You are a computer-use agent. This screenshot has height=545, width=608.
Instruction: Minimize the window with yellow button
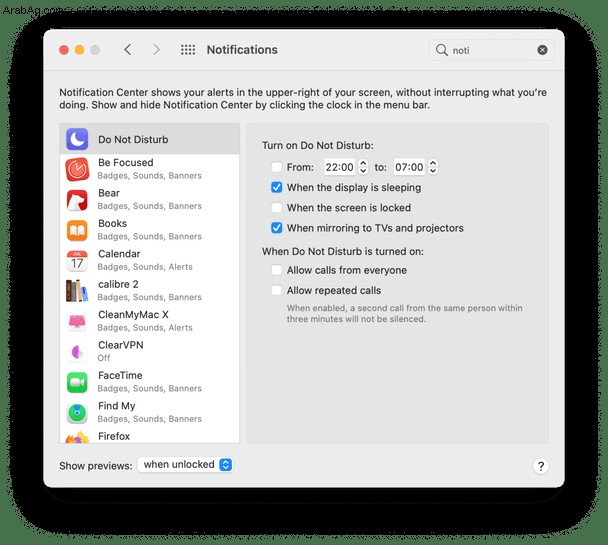pos(79,50)
